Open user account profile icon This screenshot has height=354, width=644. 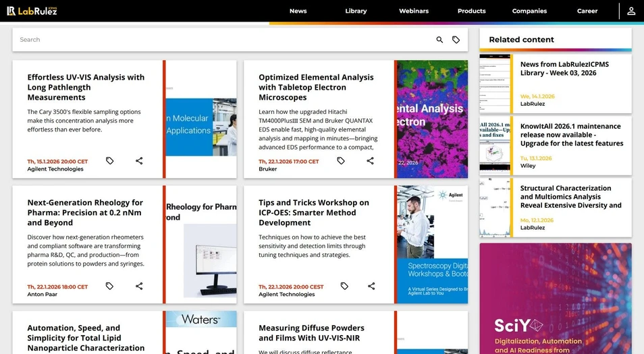point(630,11)
